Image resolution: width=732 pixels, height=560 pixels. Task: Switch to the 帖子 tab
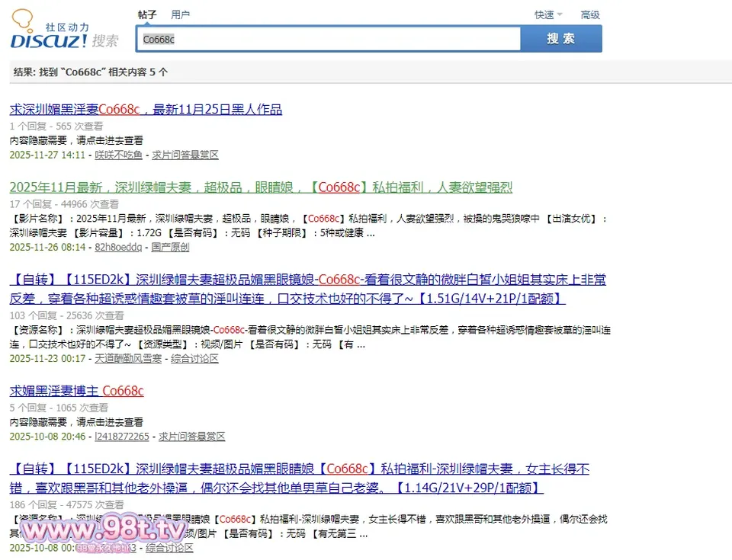(x=147, y=15)
